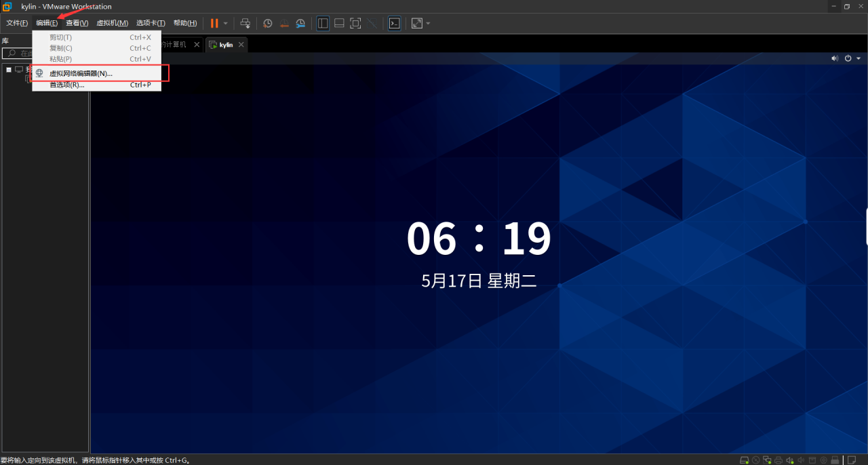
Task: Click the virtual printer status icon
Action: (x=778, y=459)
